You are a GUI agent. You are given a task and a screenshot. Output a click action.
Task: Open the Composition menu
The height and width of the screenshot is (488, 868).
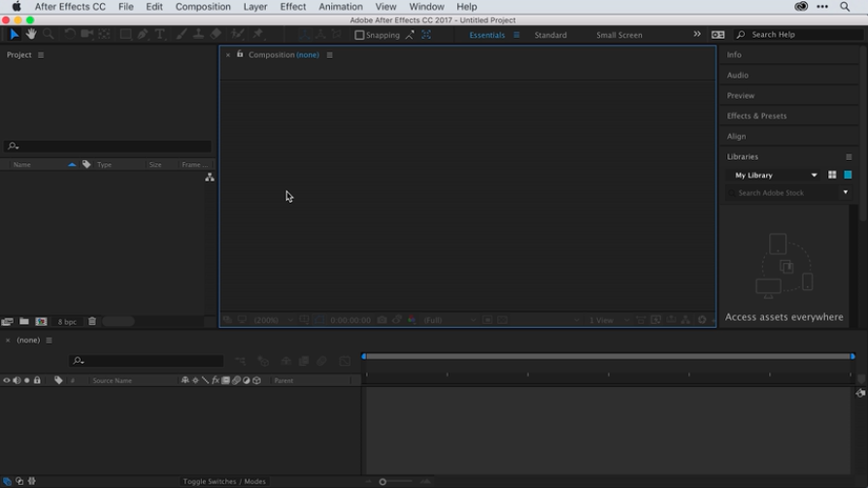point(203,7)
